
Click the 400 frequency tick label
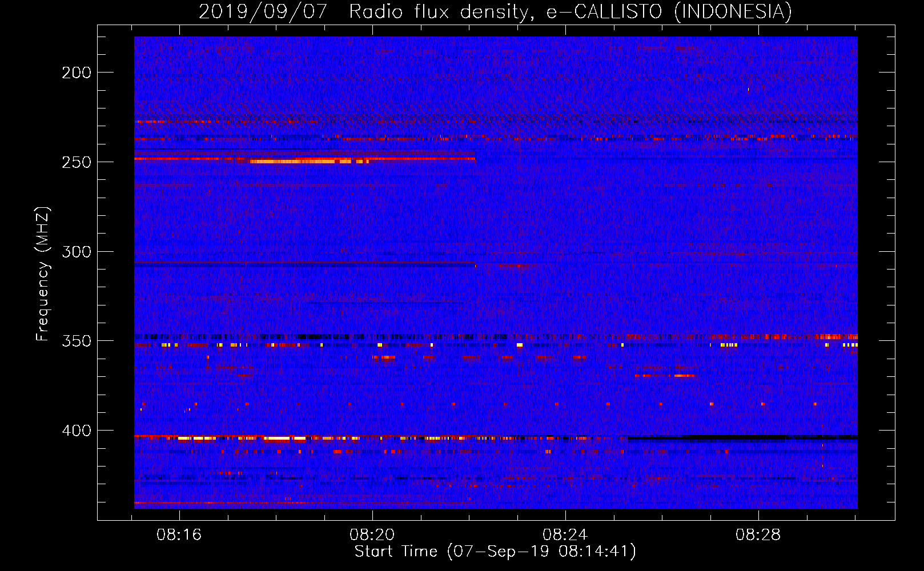coord(77,431)
